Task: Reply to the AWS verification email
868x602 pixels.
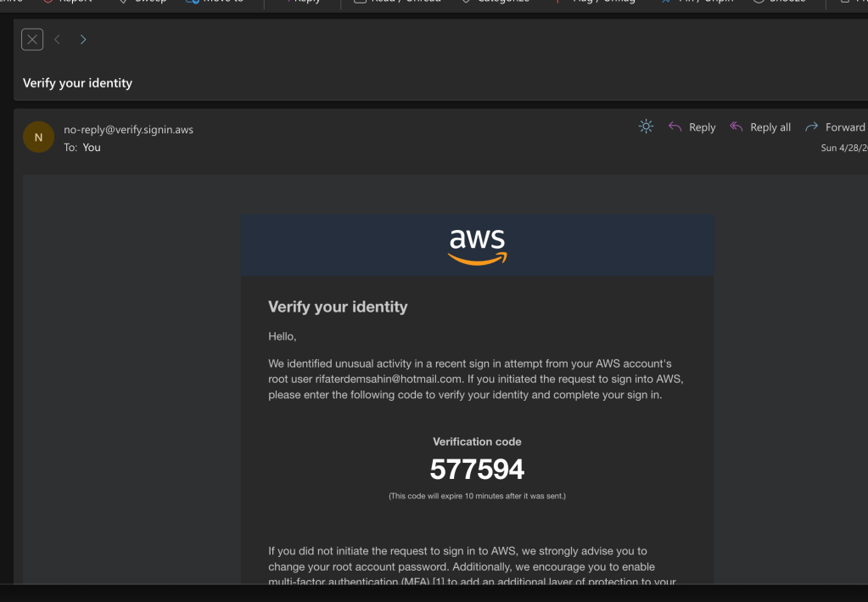Action: pos(692,127)
